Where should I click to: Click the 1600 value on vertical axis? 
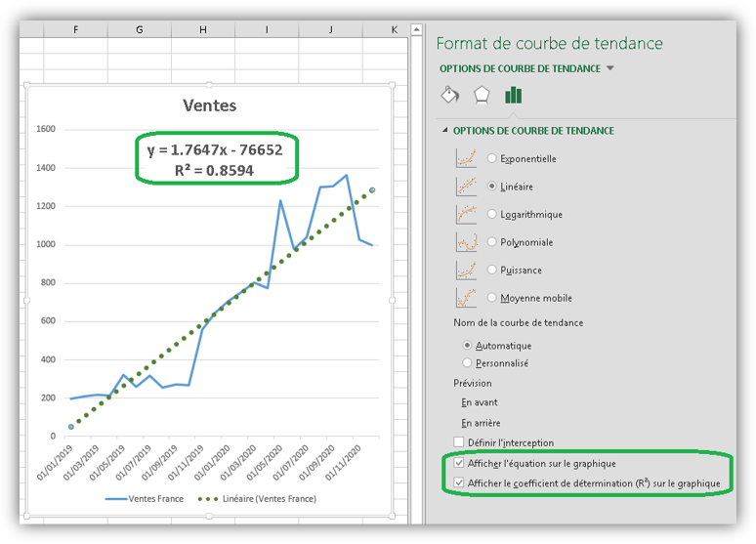[46, 129]
